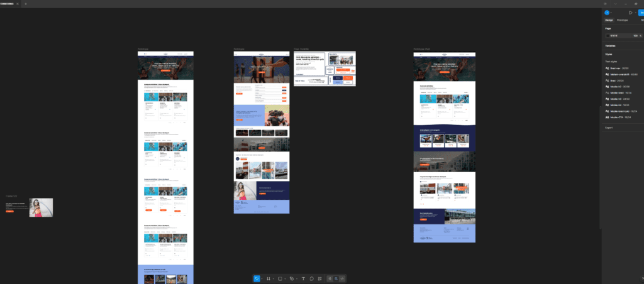Open the Present options dropdown
This screenshot has height=284, width=644.
pyautogui.click(x=635, y=13)
